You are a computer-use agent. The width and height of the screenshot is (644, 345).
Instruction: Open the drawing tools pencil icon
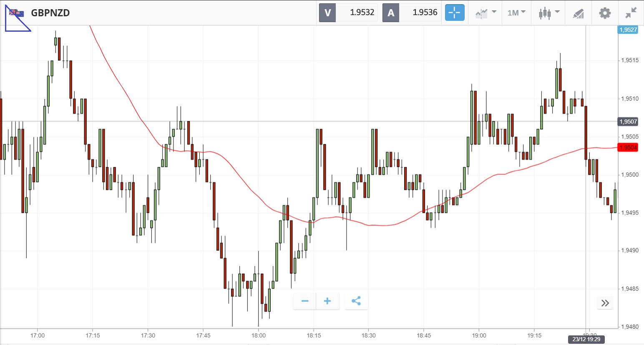pyautogui.click(x=578, y=13)
